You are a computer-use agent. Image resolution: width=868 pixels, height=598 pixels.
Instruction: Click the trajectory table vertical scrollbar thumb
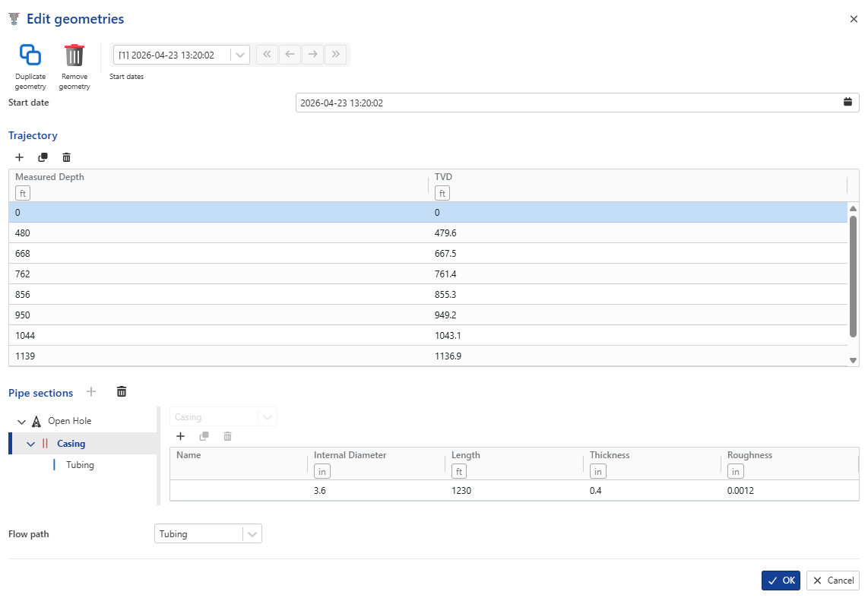(853, 276)
